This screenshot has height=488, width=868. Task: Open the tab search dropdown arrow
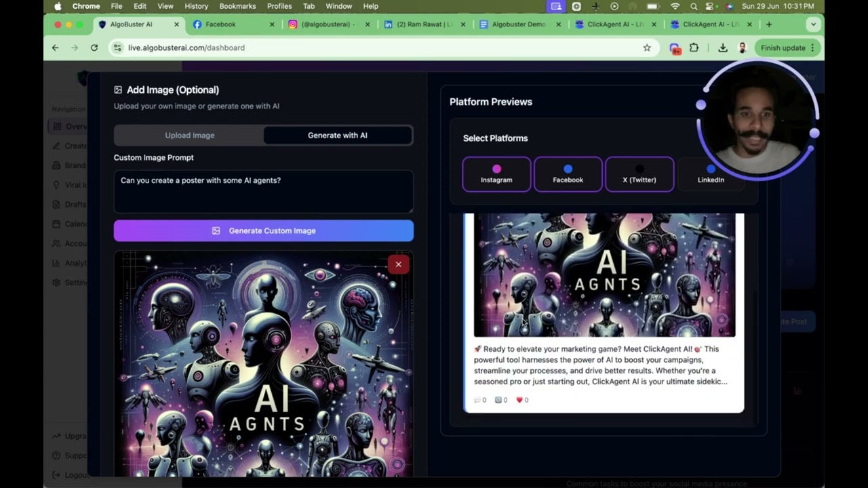(x=813, y=24)
